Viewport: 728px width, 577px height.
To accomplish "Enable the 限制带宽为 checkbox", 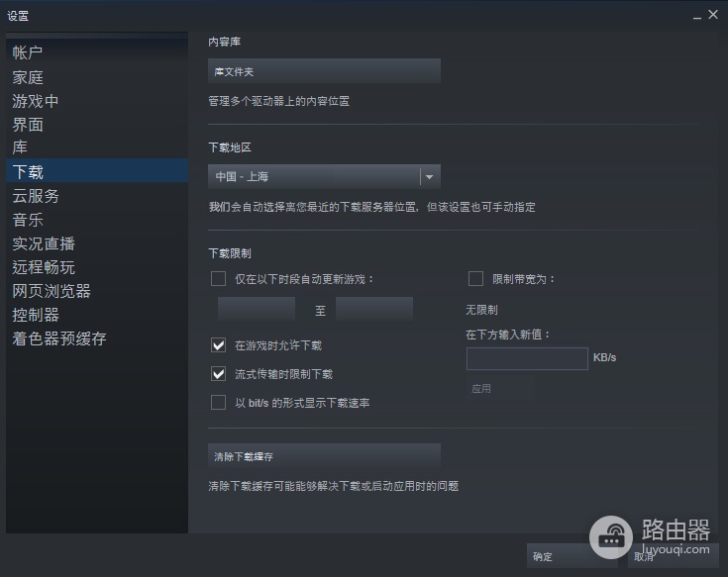I will [475, 279].
